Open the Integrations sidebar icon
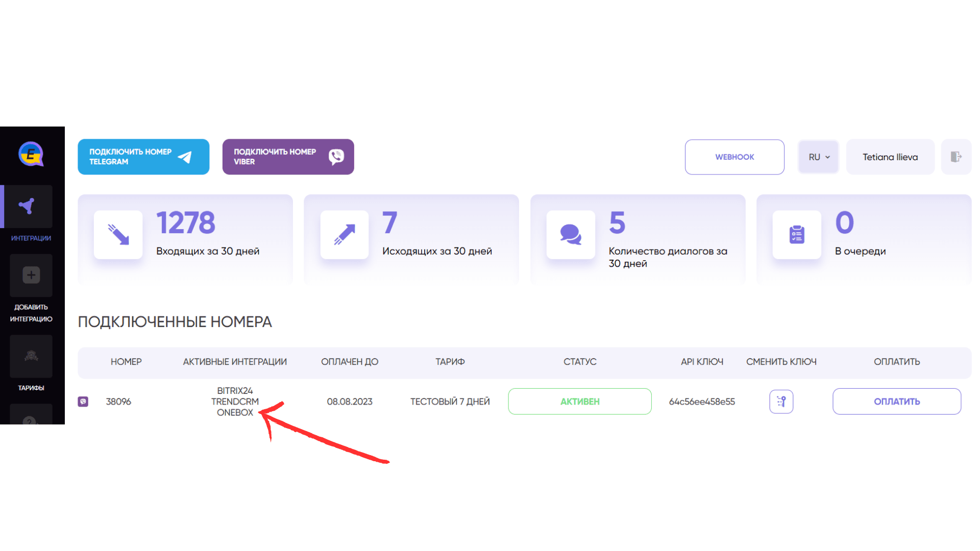This screenshot has width=980, height=551. click(x=31, y=206)
